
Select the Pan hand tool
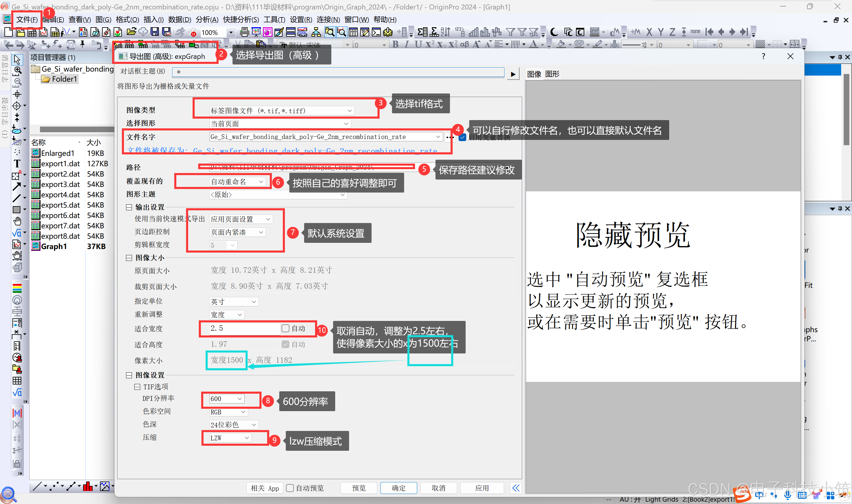tap(17, 222)
